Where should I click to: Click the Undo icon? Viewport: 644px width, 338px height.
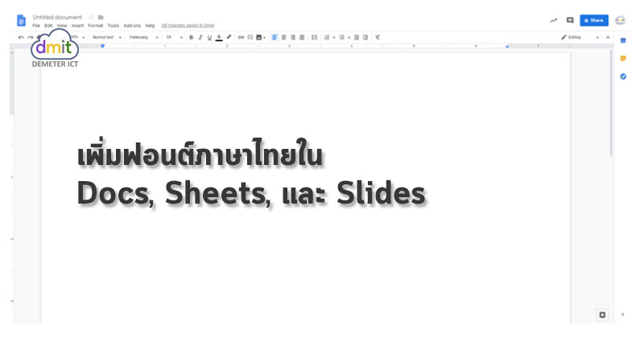coord(21,37)
